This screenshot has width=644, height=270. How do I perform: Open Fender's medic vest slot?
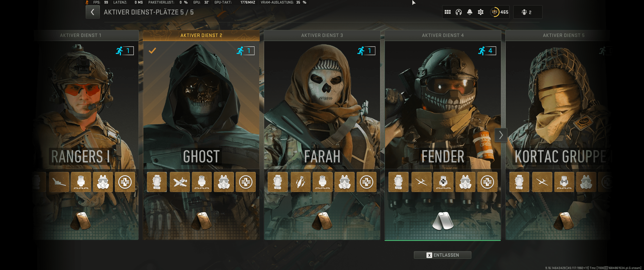(443, 182)
